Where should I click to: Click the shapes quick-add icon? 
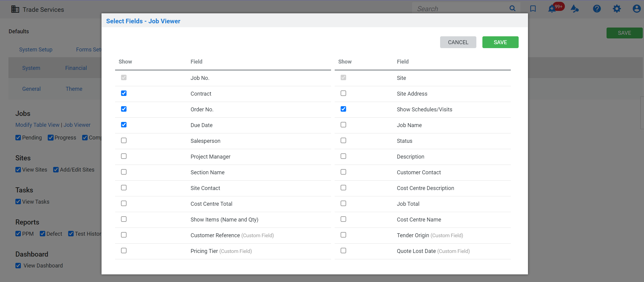pyautogui.click(x=575, y=8)
